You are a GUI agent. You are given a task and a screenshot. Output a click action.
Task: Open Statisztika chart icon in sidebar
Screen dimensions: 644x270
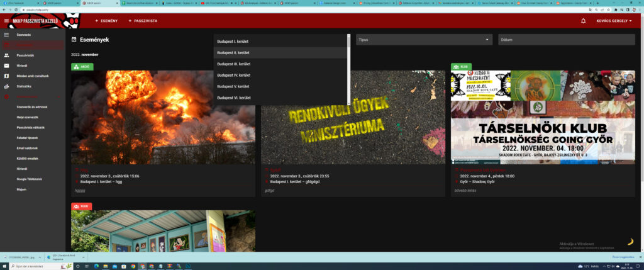(x=6, y=86)
